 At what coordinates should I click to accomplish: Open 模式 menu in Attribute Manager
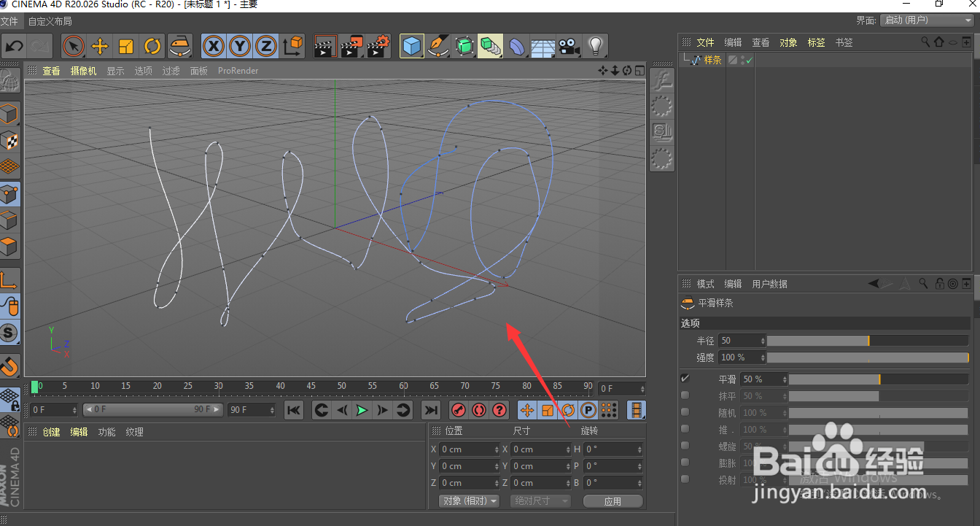(705, 284)
